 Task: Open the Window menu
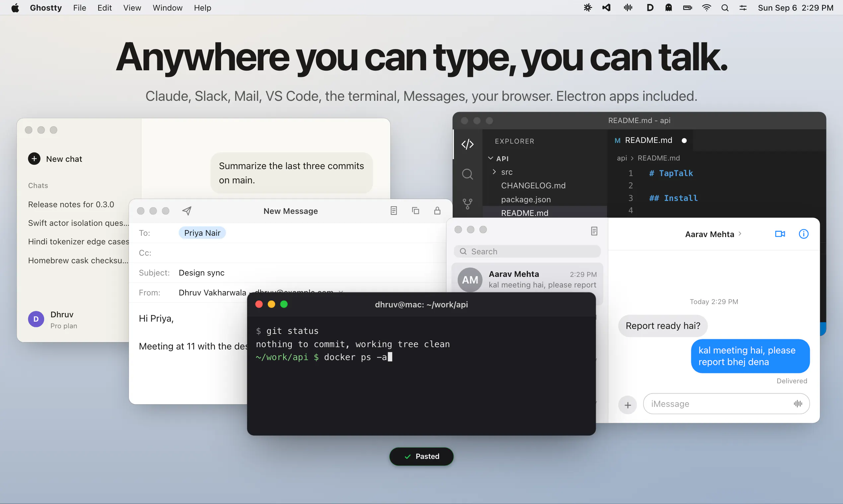(167, 8)
